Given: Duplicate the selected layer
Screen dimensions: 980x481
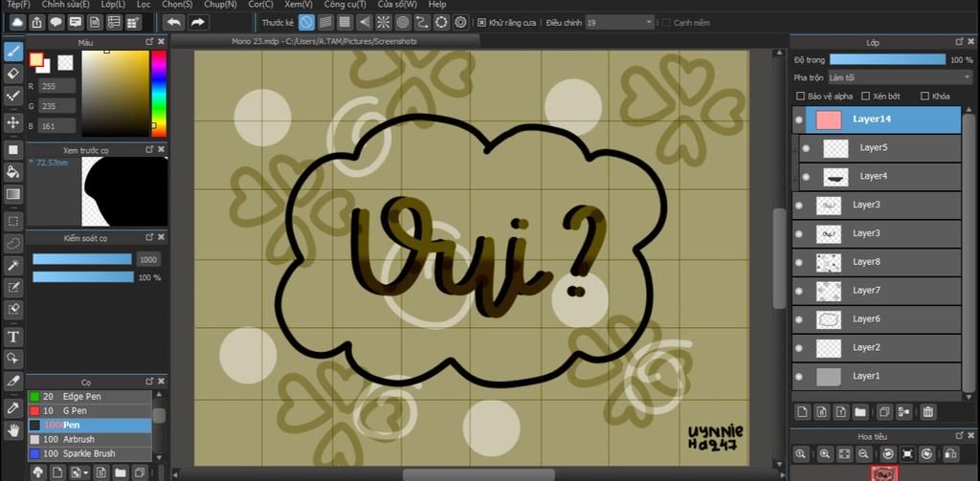Looking at the screenshot, I should (x=883, y=411).
